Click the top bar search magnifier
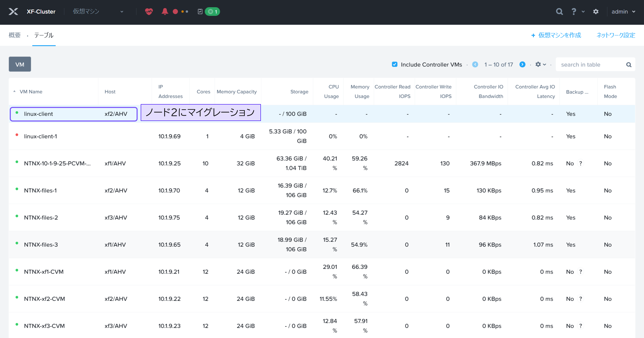The height and width of the screenshot is (338, 644). (559, 12)
